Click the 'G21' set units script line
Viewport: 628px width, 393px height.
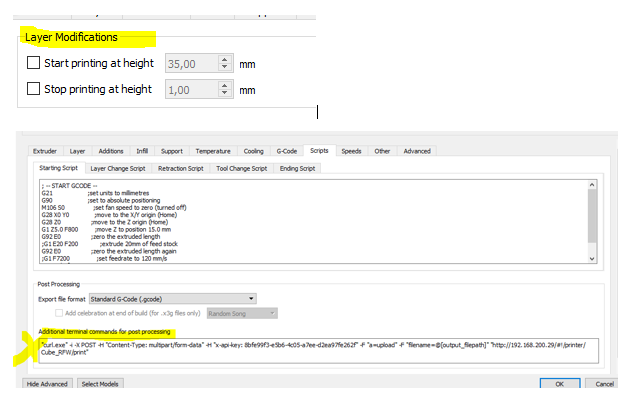tap(95, 193)
